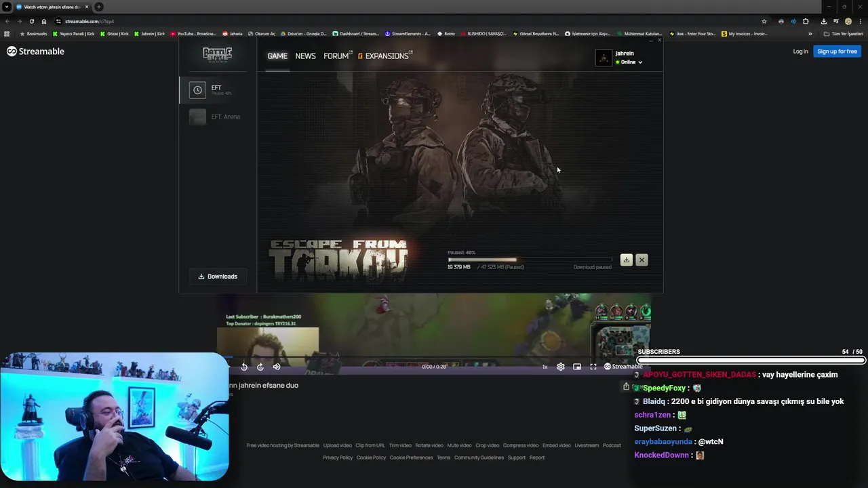Click the Livestream footer link
The height and width of the screenshot is (488, 868).
[587, 445]
